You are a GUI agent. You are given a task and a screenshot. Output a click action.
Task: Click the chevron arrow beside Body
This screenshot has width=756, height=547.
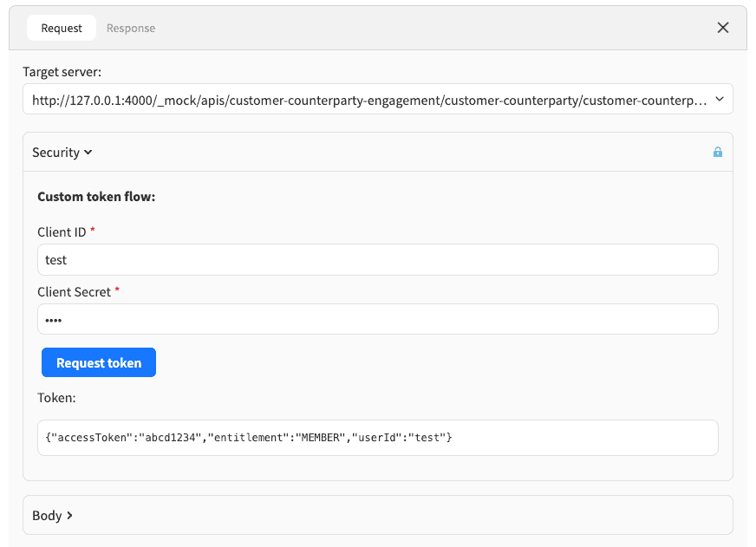pyautogui.click(x=70, y=516)
